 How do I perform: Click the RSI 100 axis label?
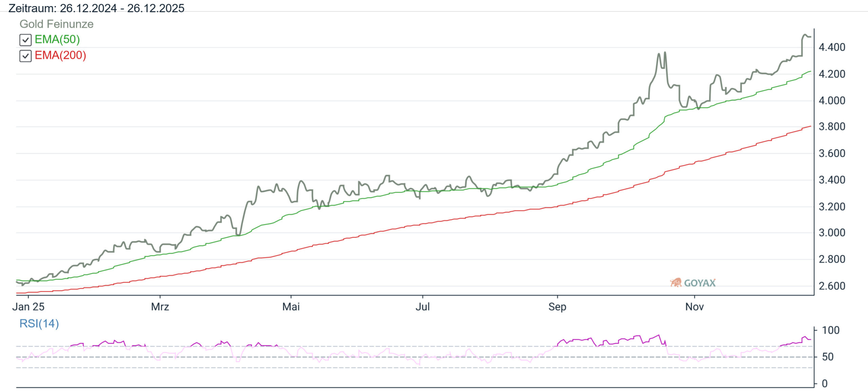[x=830, y=330]
